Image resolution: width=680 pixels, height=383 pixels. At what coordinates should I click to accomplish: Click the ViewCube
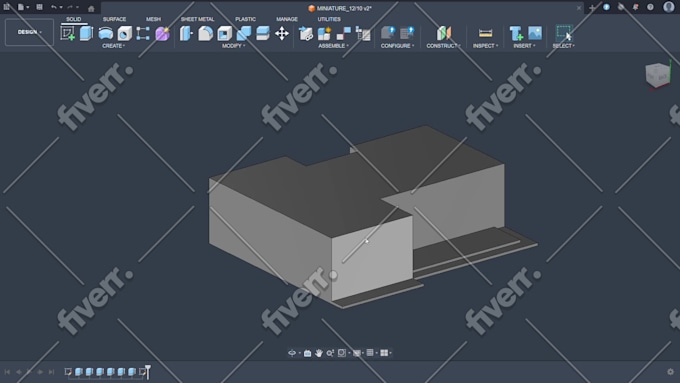point(657,75)
